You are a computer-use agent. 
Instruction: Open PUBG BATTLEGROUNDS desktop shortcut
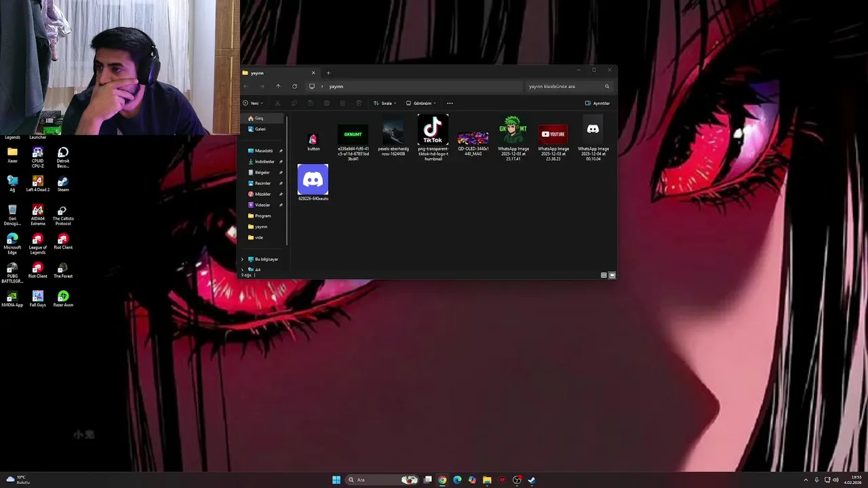[12, 273]
